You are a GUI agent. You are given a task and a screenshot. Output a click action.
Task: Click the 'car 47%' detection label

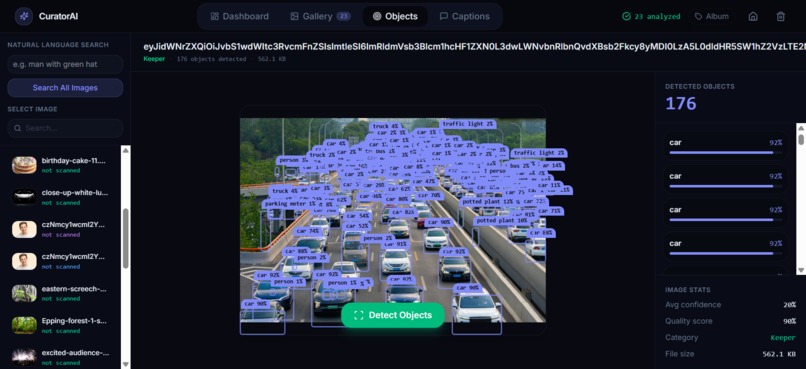click(424, 181)
